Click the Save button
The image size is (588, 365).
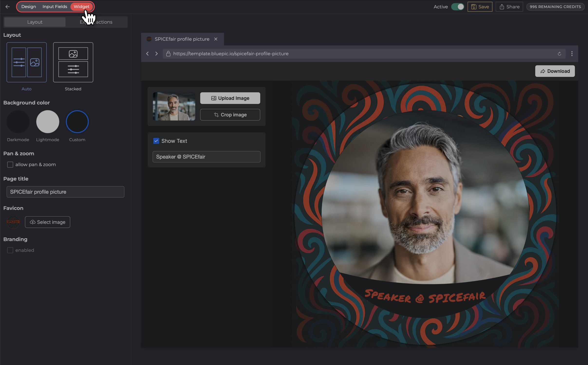click(480, 7)
